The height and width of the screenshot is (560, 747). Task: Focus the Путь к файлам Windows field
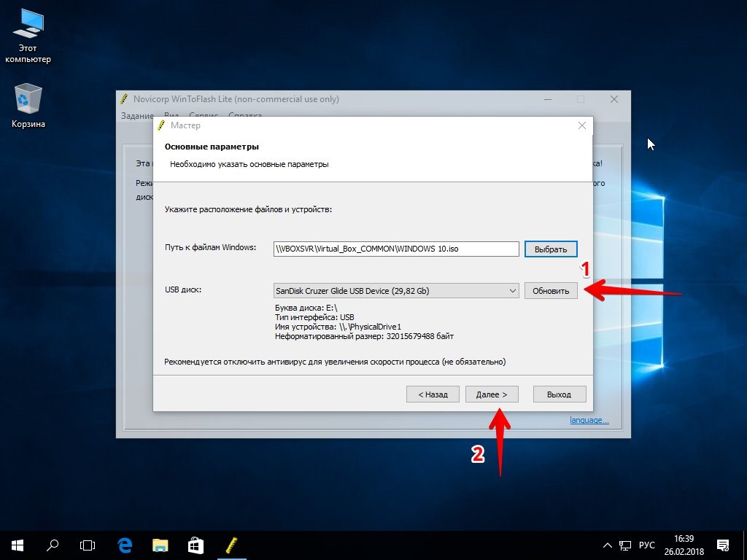coord(396,249)
